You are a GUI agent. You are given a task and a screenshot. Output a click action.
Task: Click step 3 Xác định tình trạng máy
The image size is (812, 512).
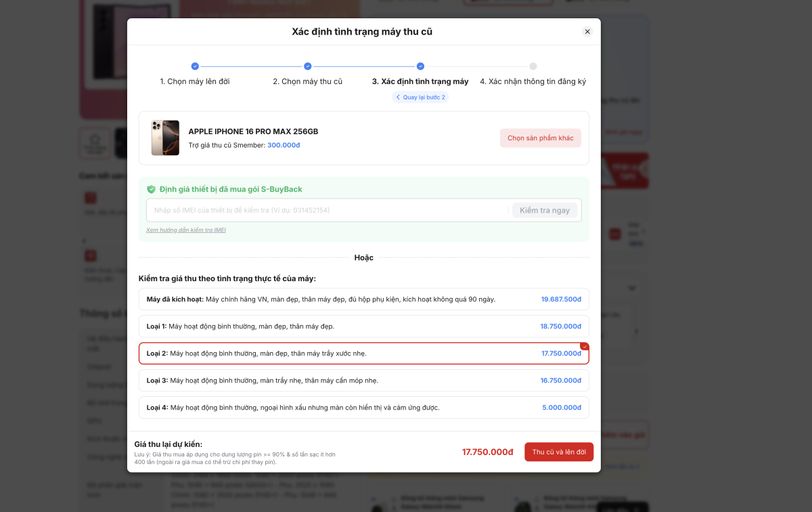coord(420,81)
